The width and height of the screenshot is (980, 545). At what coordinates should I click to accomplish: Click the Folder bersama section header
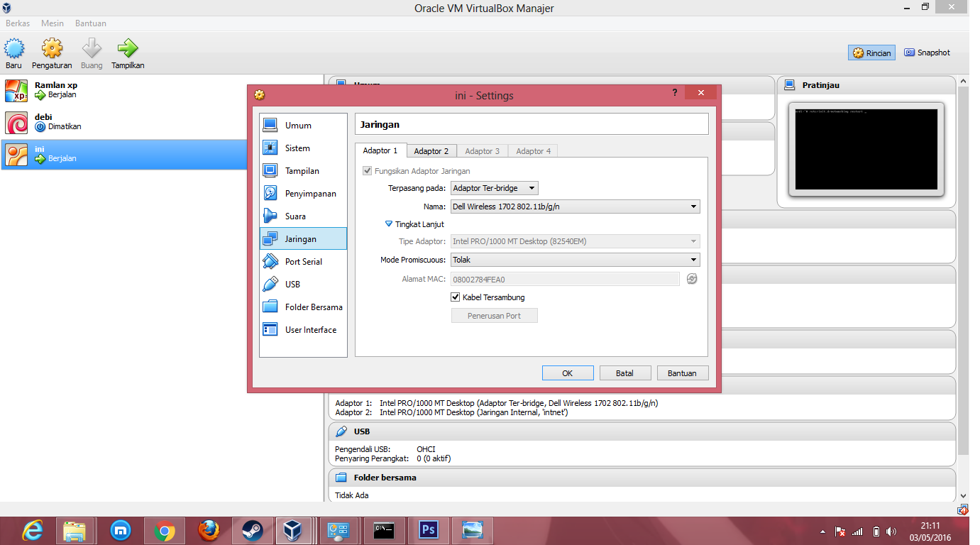pos(642,478)
